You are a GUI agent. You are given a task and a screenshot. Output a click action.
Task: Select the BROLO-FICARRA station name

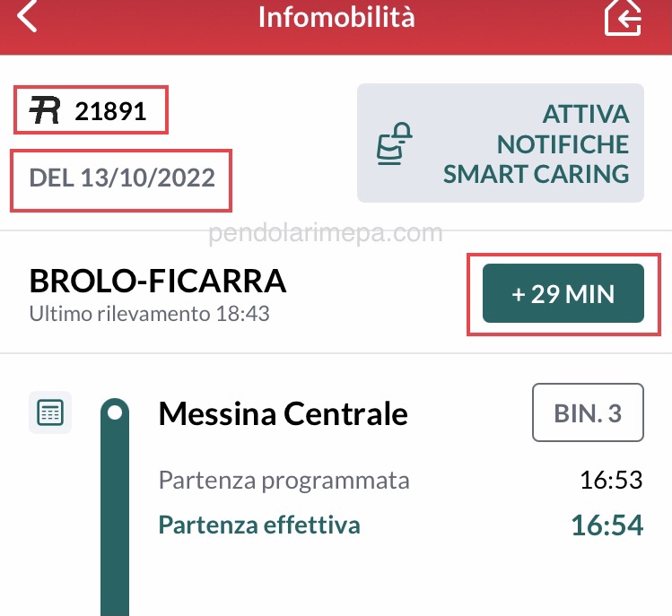pyautogui.click(x=158, y=282)
